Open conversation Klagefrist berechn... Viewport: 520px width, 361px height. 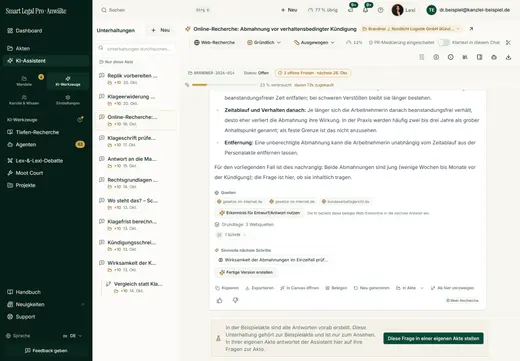(136, 225)
